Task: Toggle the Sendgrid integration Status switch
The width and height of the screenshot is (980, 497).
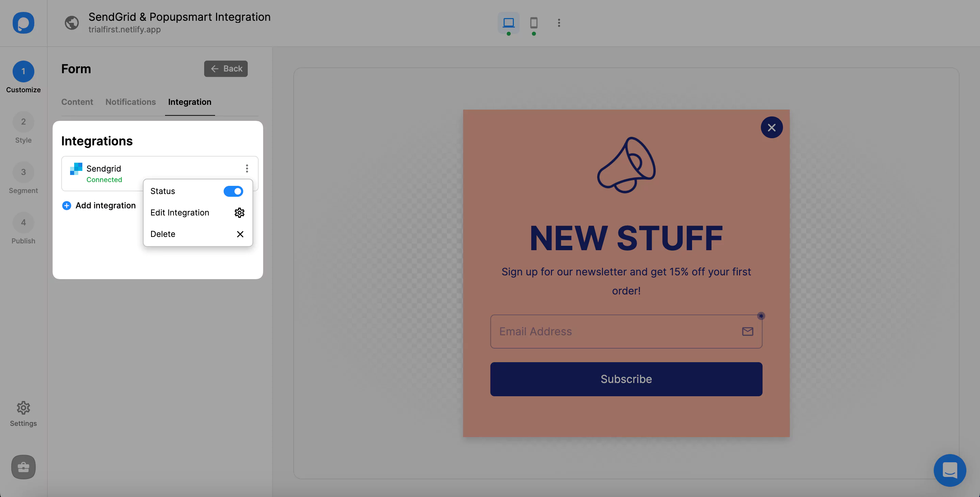Action: pyautogui.click(x=233, y=191)
